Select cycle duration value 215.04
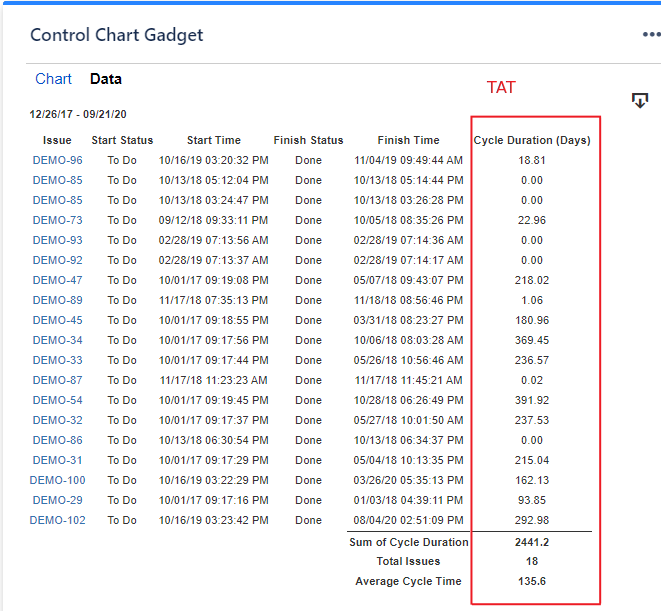The image size is (661, 611). (x=532, y=460)
